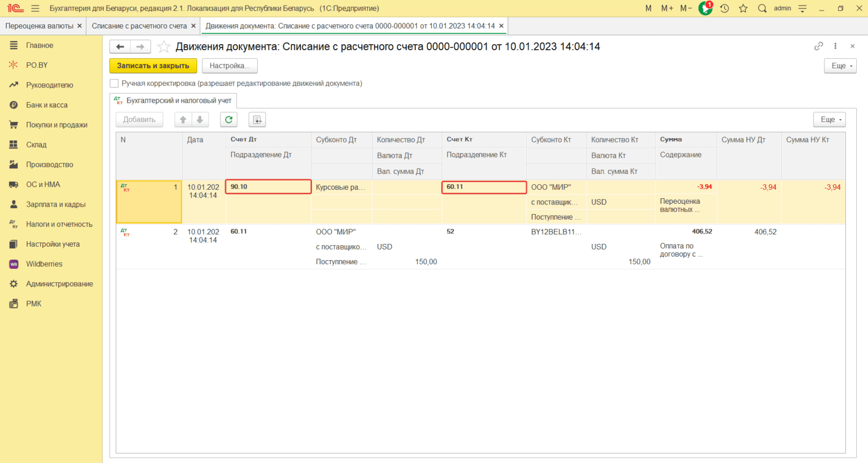Close the document movements form with X

coord(853,46)
